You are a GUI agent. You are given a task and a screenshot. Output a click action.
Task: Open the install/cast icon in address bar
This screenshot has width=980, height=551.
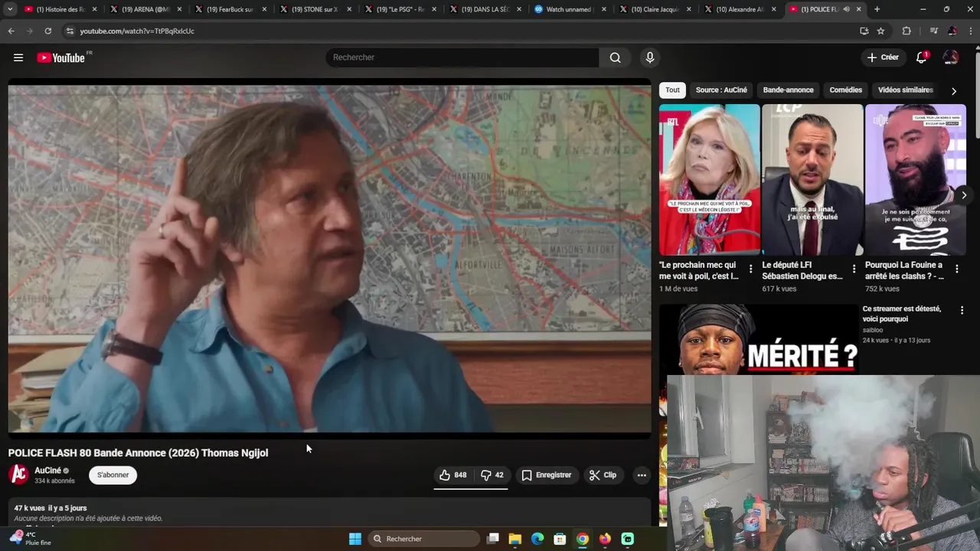point(864,31)
